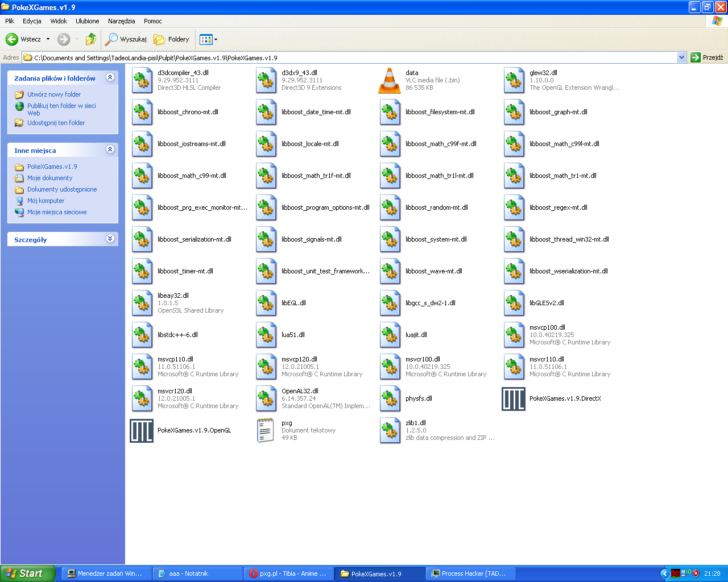This screenshot has width=728, height=582.
Task: Click the file name libboost_thread_win32-mt.dll
Action: pyautogui.click(x=569, y=239)
